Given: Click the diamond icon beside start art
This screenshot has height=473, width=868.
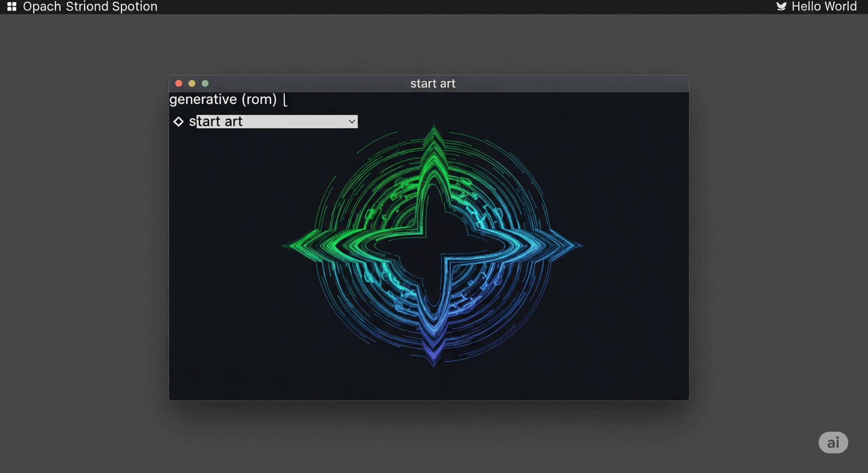Looking at the screenshot, I should pyautogui.click(x=178, y=121).
